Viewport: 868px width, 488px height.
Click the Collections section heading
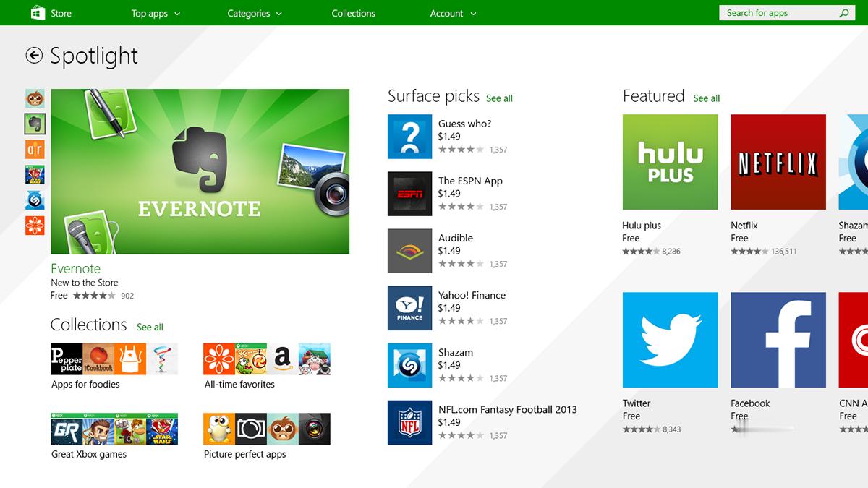[88, 325]
